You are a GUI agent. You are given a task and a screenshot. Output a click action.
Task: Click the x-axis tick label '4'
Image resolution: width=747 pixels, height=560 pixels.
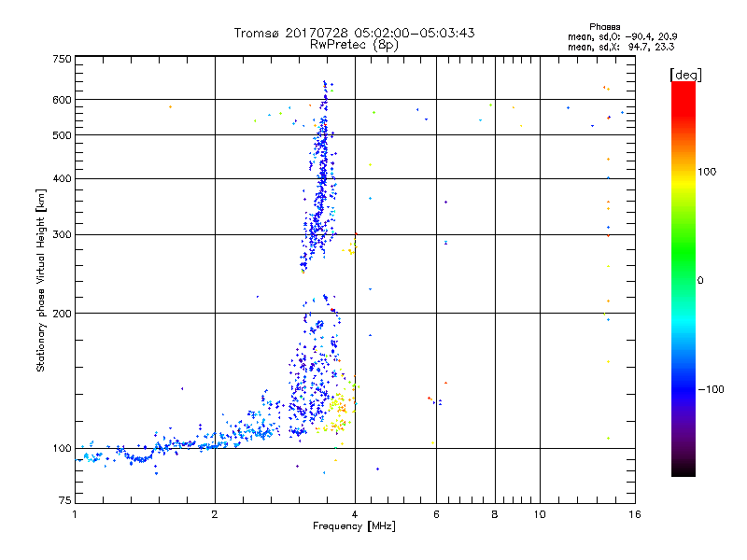pyautogui.click(x=355, y=514)
